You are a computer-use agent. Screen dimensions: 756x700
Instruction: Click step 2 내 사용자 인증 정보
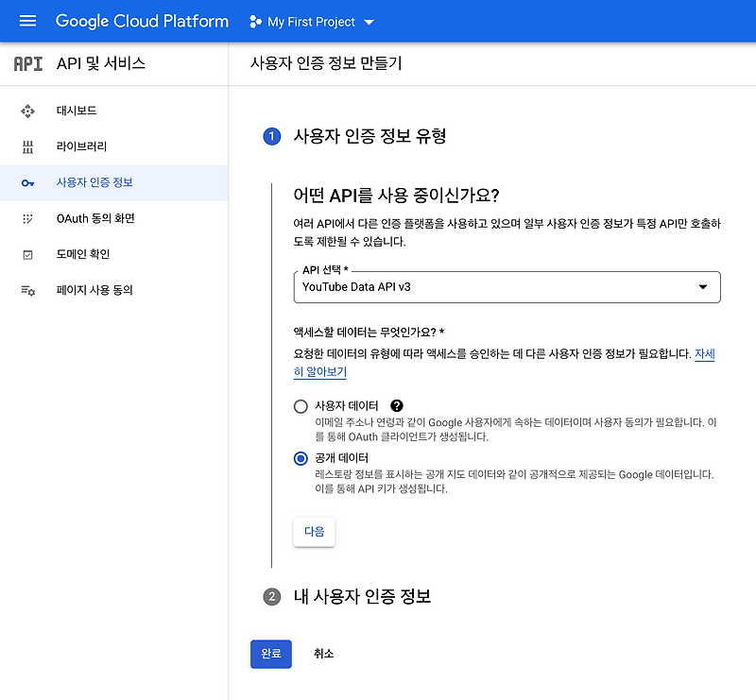(x=347, y=597)
